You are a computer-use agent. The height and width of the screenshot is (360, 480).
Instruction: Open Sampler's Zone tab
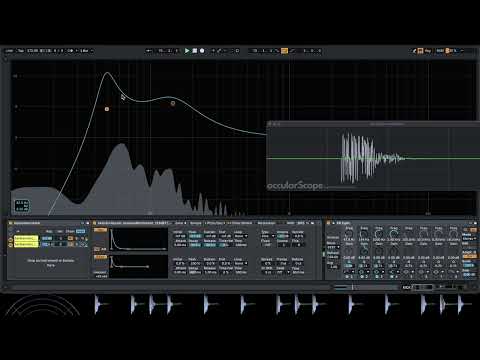click(180, 223)
